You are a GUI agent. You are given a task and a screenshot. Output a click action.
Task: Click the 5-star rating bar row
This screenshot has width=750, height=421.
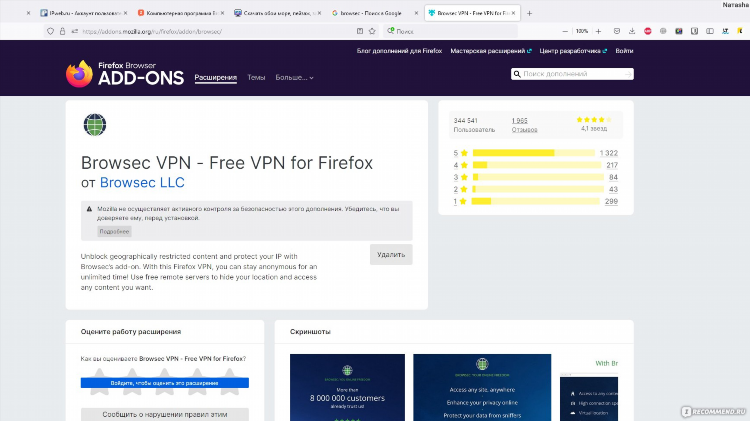click(x=536, y=153)
